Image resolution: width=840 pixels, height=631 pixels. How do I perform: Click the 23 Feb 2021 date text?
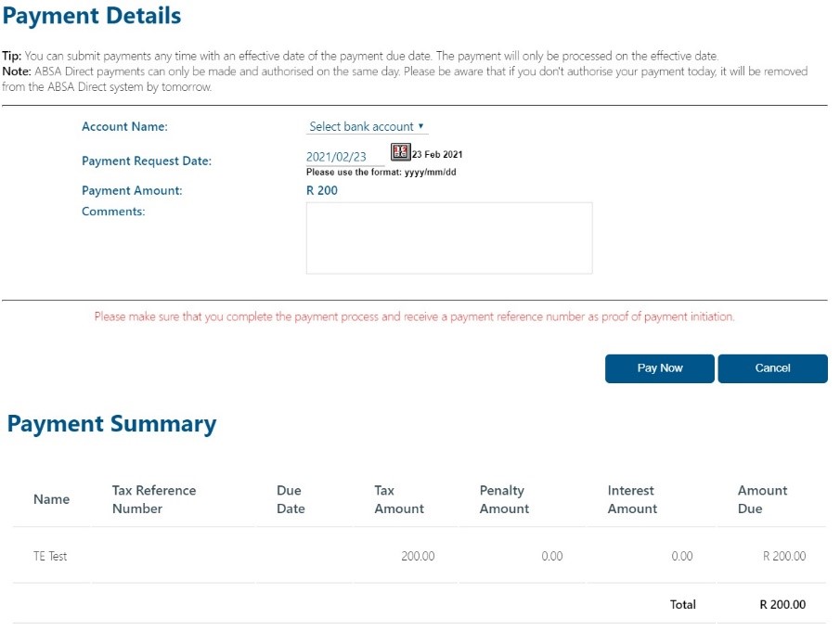[x=437, y=154]
